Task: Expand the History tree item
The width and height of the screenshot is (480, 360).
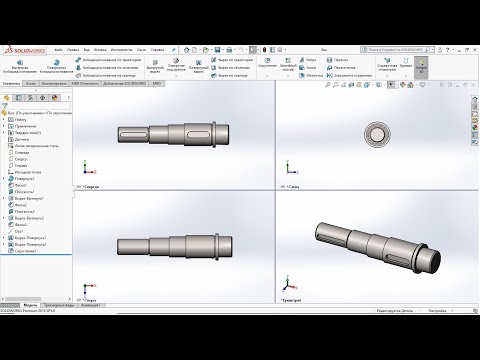Action: (x=4, y=119)
